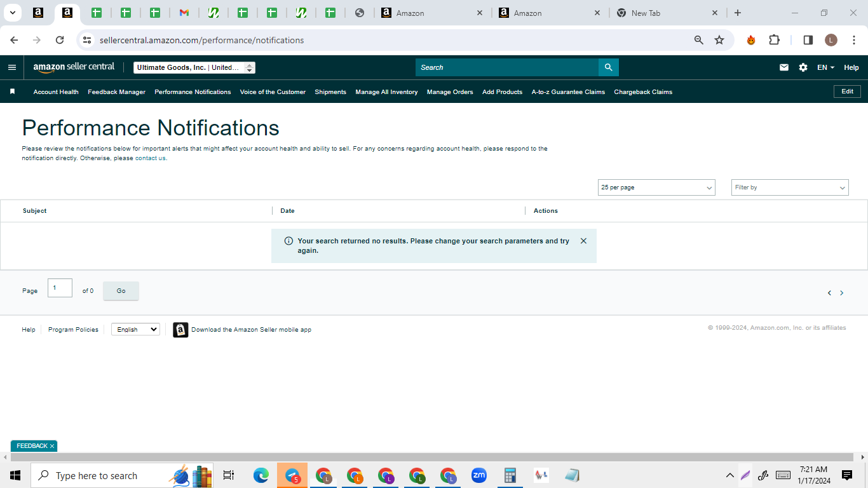Screen dimensions: 868x488
Task: Open Program Policies footer link
Action: pos(73,330)
